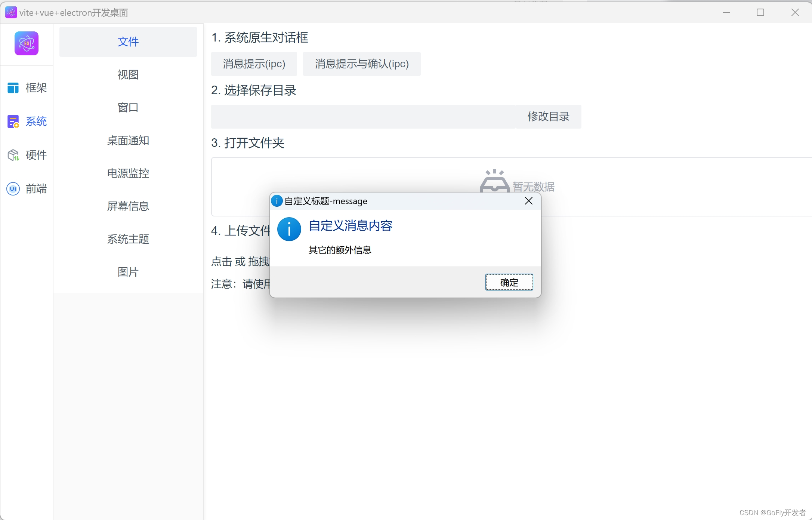Viewport: 812px width, 520px height.
Task: Click the 消息提示(ipc) button
Action: [x=254, y=64]
